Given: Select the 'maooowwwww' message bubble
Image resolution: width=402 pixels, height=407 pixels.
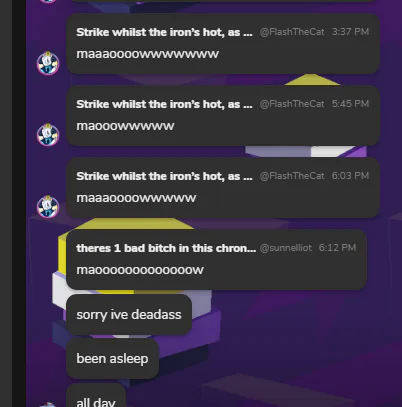Looking at the screenshot, I should point(223,116).
